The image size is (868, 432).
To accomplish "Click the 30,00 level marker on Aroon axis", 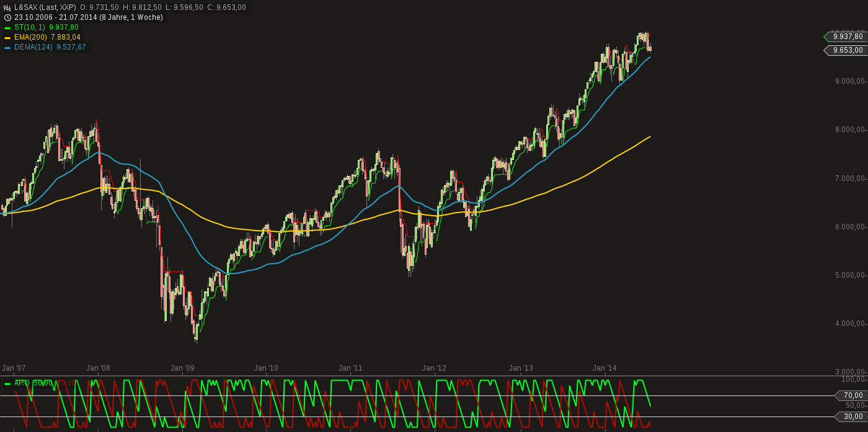I will click(x=852, y=417).
